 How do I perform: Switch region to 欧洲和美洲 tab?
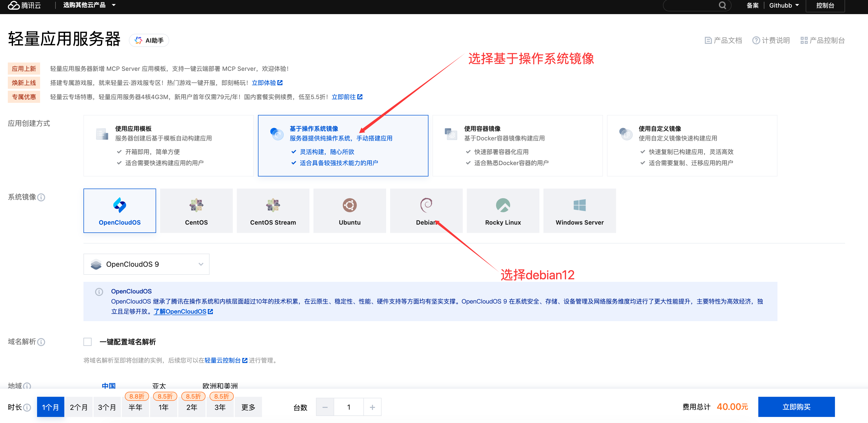220,386
